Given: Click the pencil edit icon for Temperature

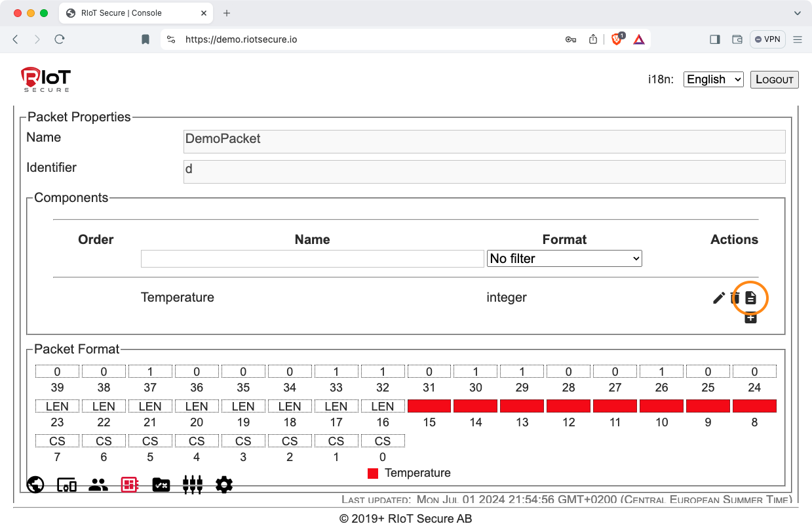Looking at the screenshot, I should click(718, 298).
